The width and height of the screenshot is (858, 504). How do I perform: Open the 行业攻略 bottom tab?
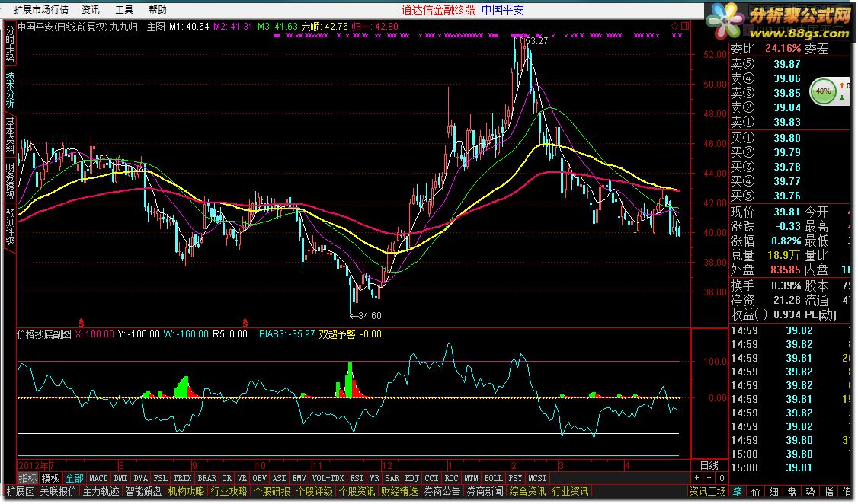[x=229, y=491]
